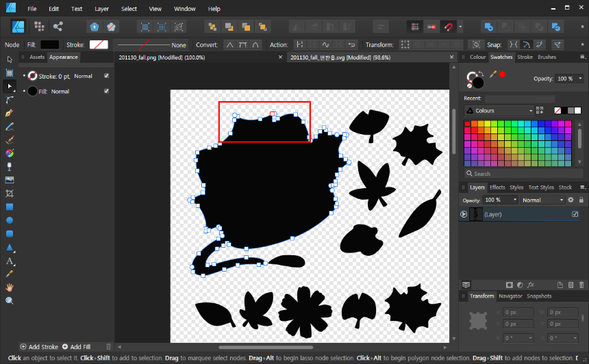Open layer blend mode Normal dropdown
Screen dimensions: 589x364
pos(543,200)
